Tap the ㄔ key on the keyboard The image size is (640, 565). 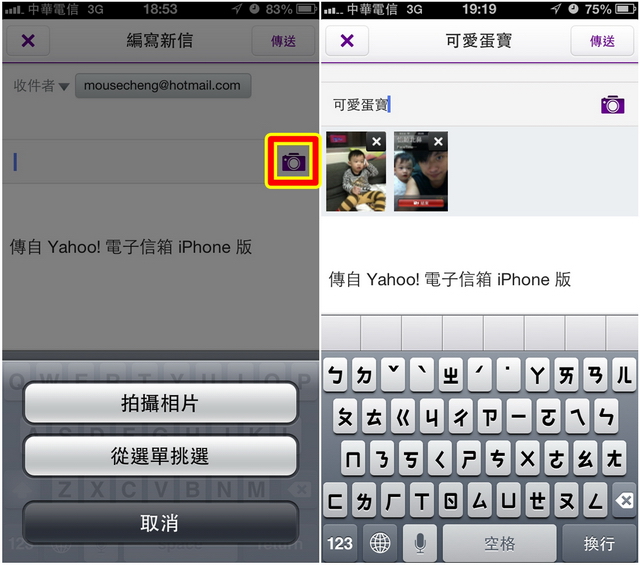pos(461,417)
